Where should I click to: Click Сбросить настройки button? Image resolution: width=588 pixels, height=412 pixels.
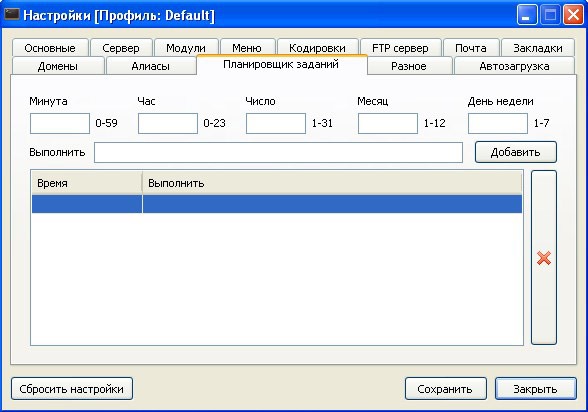72,389
